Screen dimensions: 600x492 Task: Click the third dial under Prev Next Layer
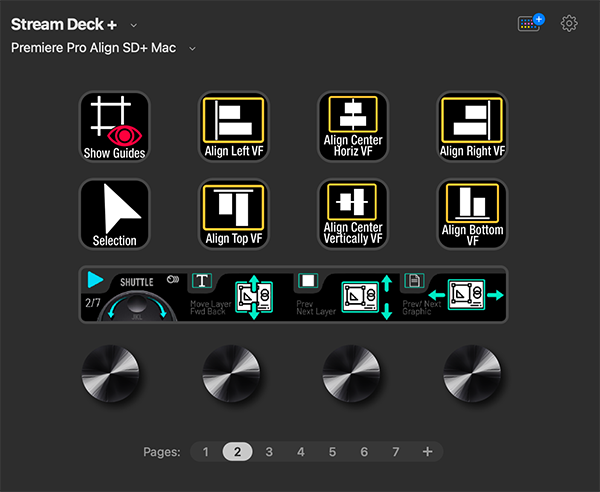[351, 373]
